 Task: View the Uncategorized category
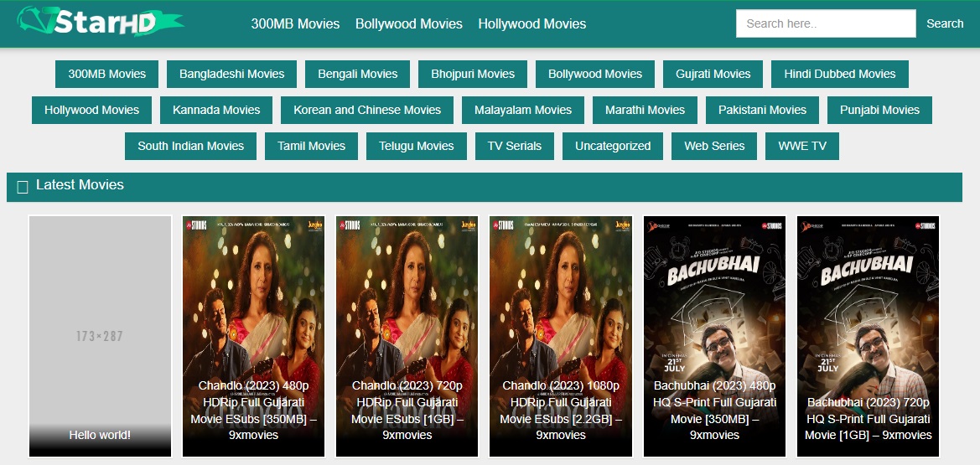tap(613, 147)
